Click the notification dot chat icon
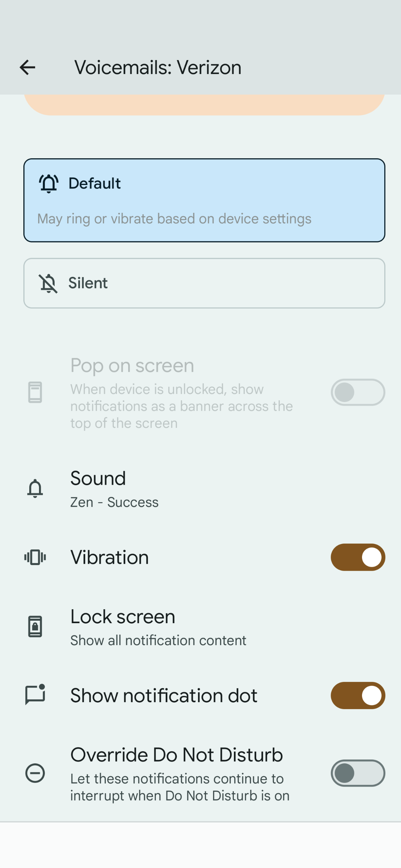The image size is (401, 868). 35,695
